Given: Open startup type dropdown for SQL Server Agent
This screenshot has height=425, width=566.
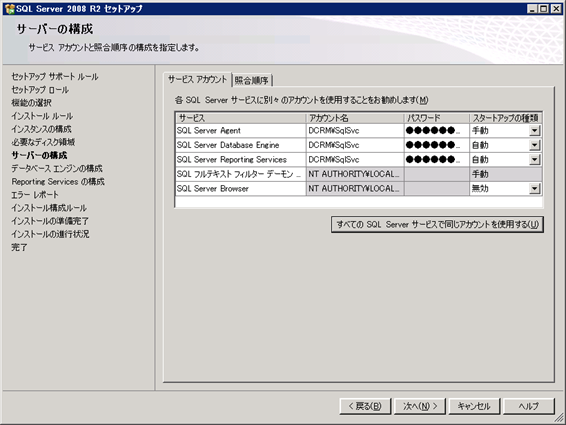Looking at the screenshot, I should coord(535,131).
